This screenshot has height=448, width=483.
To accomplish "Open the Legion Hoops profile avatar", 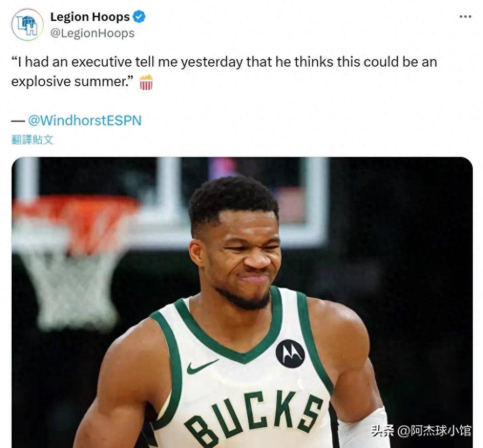I will pyautogui.click(x=27, y=25).
